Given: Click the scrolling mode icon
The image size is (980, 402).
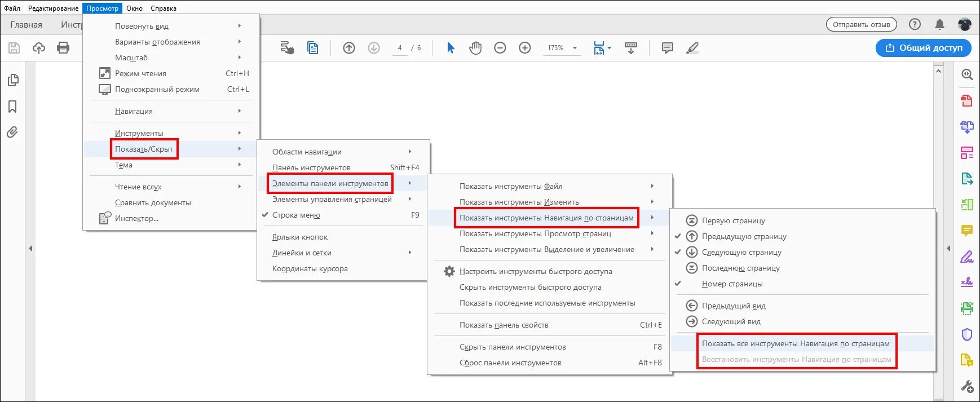Looking at the screenshot, I should (631, 48).
